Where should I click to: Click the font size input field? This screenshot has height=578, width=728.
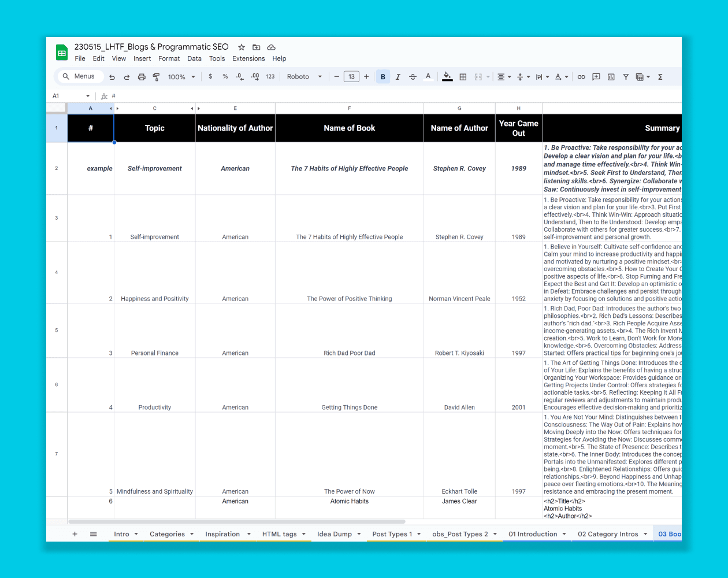tap(351, 77)
